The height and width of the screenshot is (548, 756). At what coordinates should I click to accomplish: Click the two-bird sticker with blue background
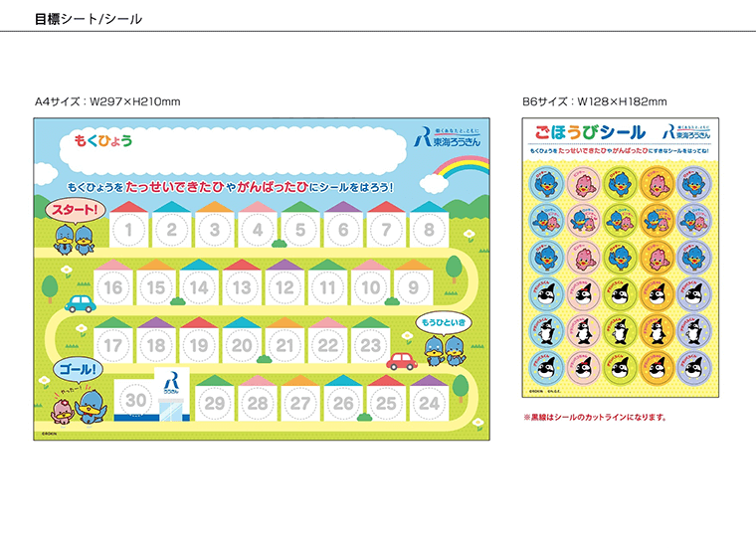[546, 220]
